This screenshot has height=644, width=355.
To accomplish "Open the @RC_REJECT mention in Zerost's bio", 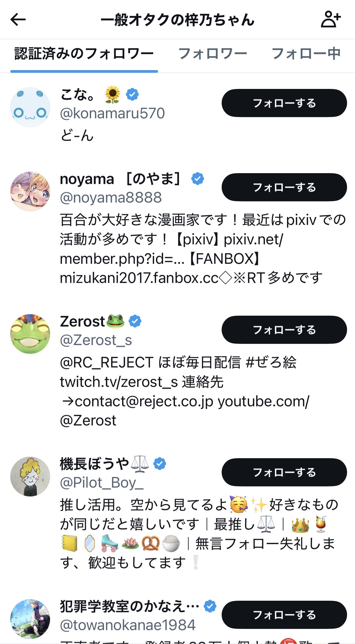I will pos(107,362).
